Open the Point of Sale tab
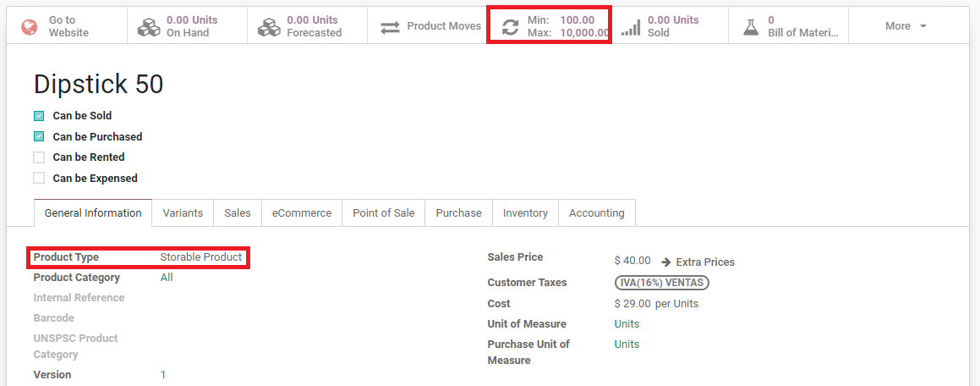Screen dimensions: 980x386 tap(384, 213)
